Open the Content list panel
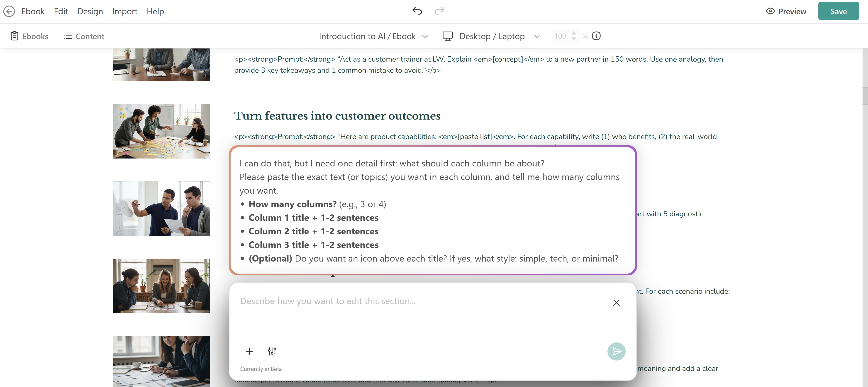Image resolution: width=868 pixels, height=387 pixels. click(84, 36)
